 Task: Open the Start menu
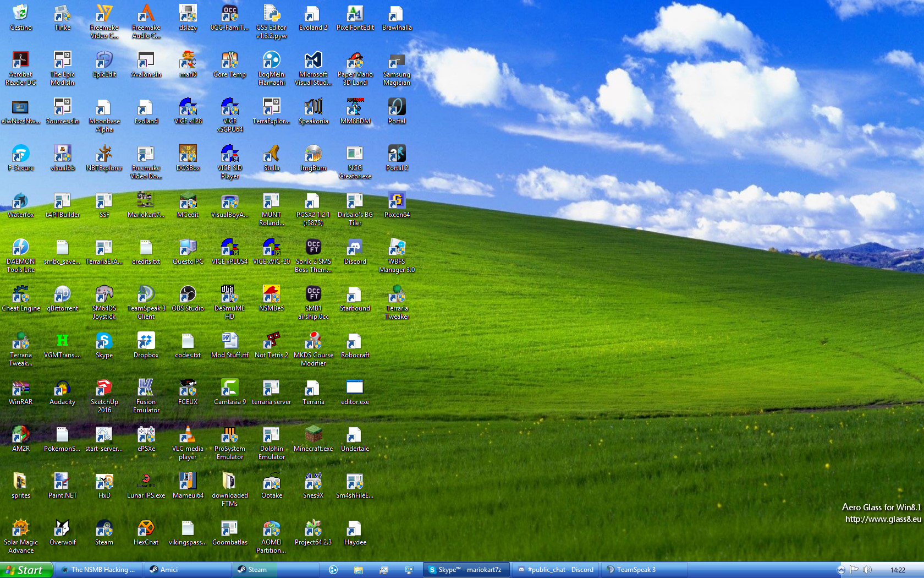tap(25, 570)
